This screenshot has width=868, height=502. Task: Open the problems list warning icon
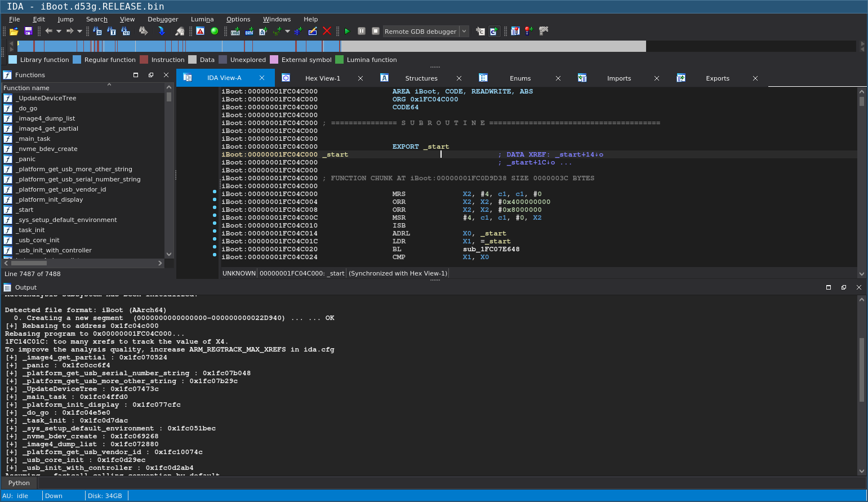tap(200, 32)
